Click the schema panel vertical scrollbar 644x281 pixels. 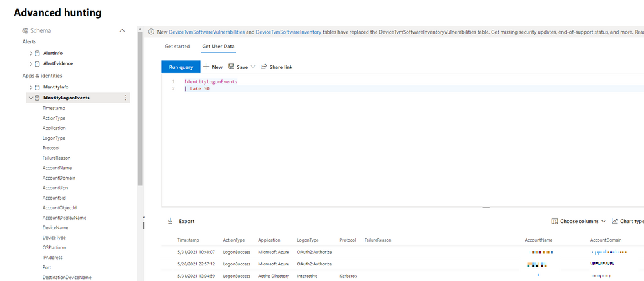pyautogui.click(x=140, y=109)
